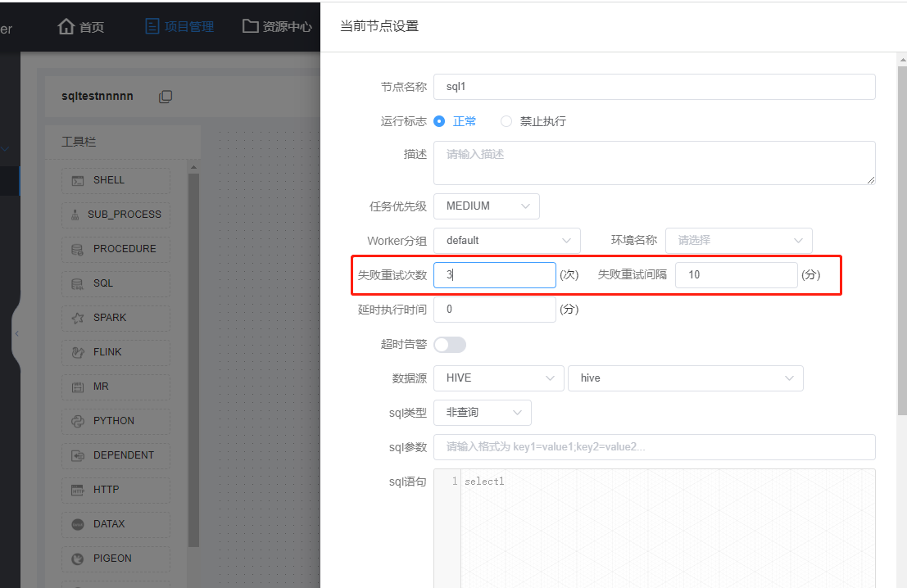
Task: Click the 当前节点设置 panel title
Action: point(379,26)
